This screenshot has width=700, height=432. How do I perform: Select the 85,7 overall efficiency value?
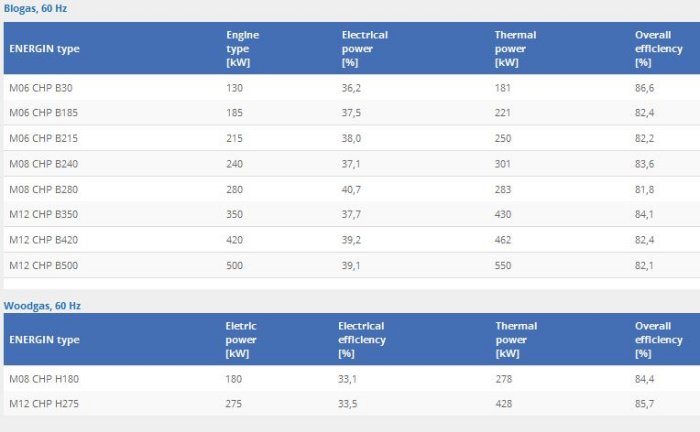[x=645, y=403]
